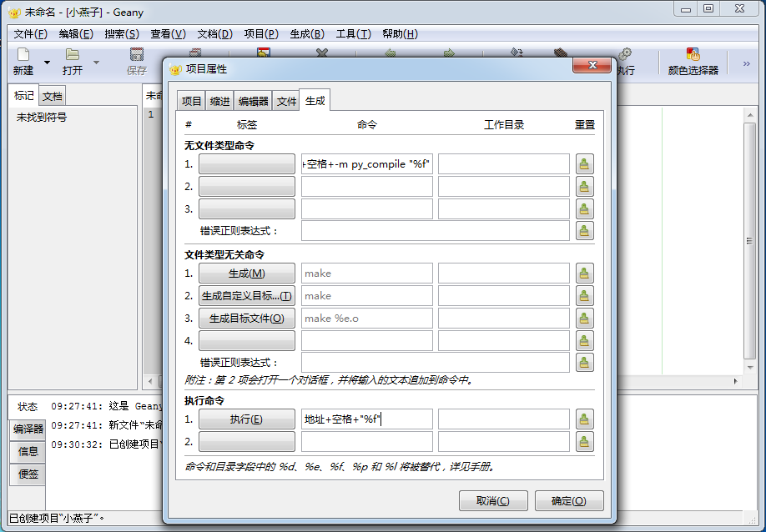
Task: Select the 文档 sidebar tab
Action: tap(52, 96)
